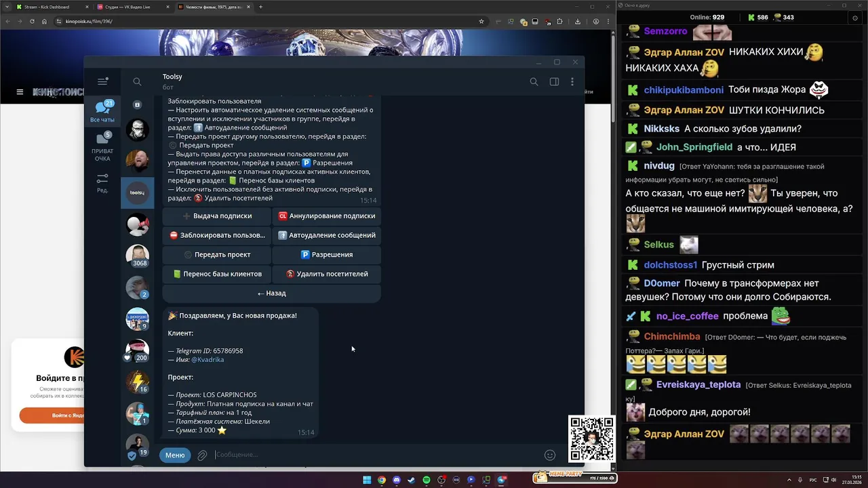Open OBS Studio from the taskbar
This screenshot has width=868, height=488.
point(441,480)
